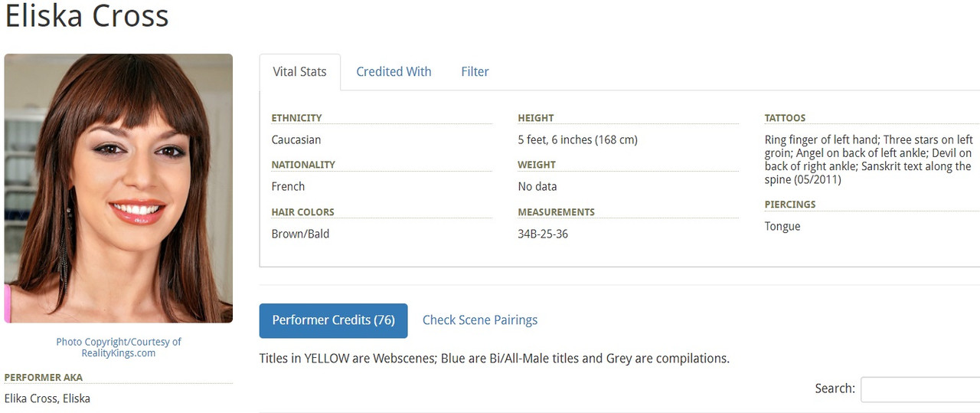The height and width of the screenshot is (413, 980).
Task: Follow the Photo Copyright/Courtesy of RealityKings.com link
Action: point(119,347)
